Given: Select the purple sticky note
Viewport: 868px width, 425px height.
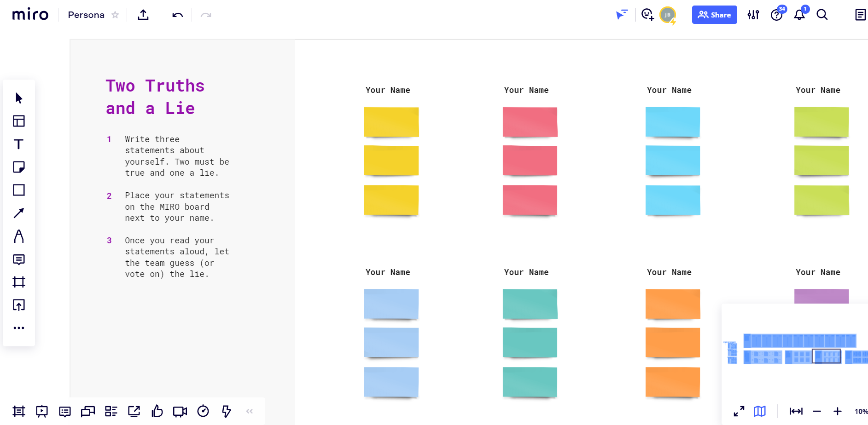Looking at the screenshot, I should point(821,296).
